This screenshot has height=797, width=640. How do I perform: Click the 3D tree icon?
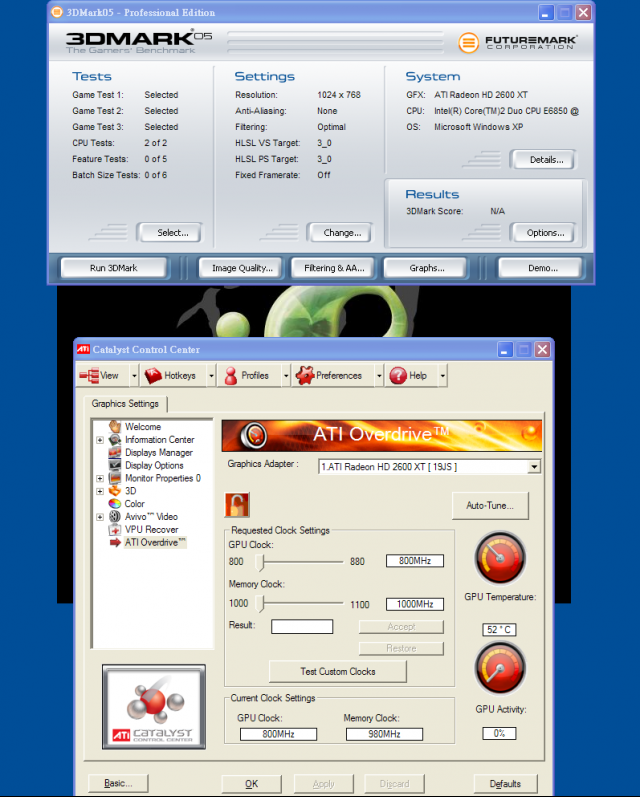pyautogui.click(x=115, y=491)
